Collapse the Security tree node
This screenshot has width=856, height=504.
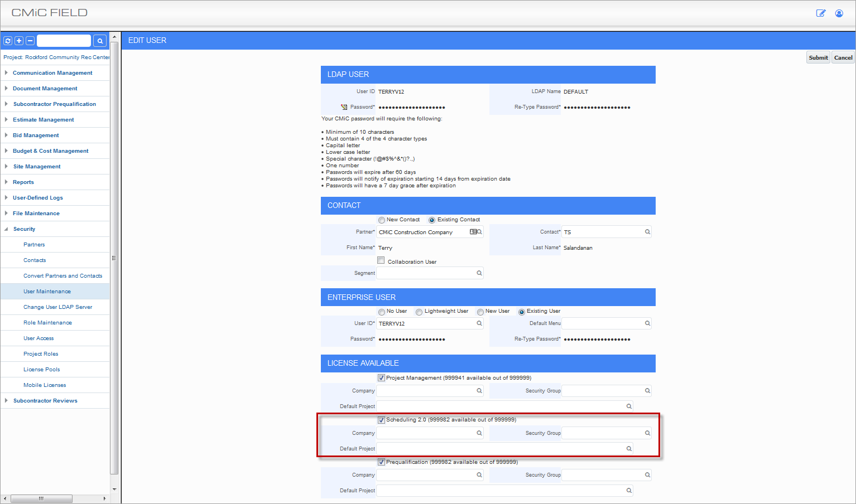6,229
